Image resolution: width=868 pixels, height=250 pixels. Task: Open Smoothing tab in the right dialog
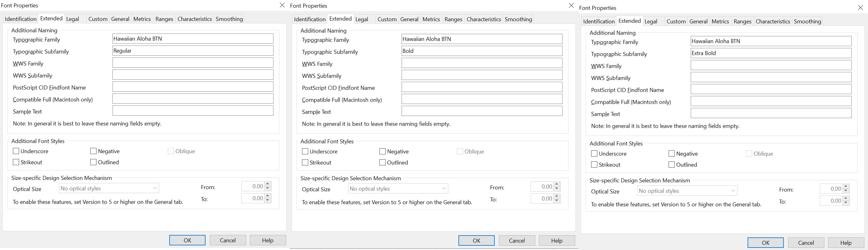tap(807, 22)
